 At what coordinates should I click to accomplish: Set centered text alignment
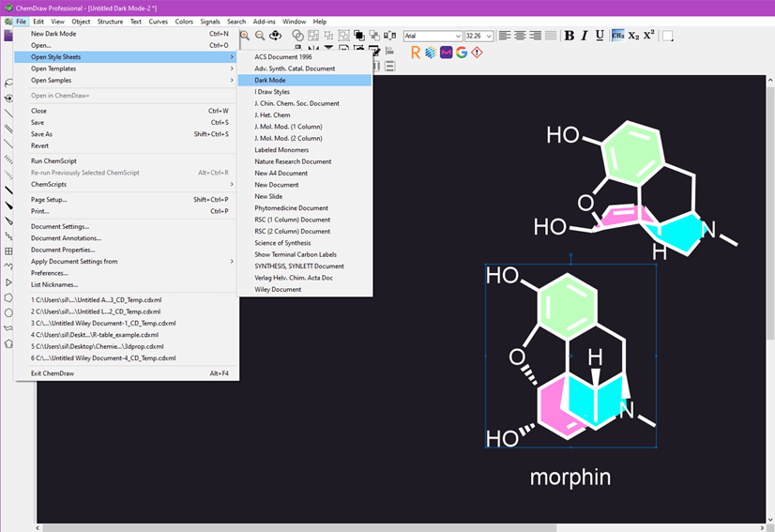coord(520,36)
